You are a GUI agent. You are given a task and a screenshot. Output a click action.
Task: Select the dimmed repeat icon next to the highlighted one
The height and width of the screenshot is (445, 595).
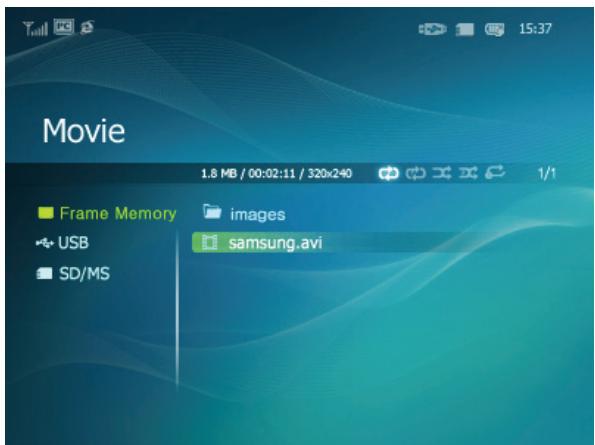416,173
